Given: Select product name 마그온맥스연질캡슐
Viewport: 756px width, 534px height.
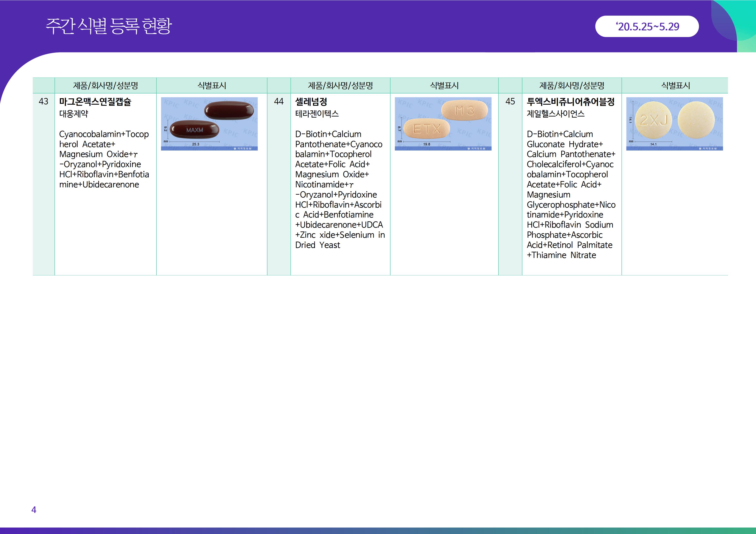Looking at the screenshot, I should pyautogui.click(x=95, y=102).
